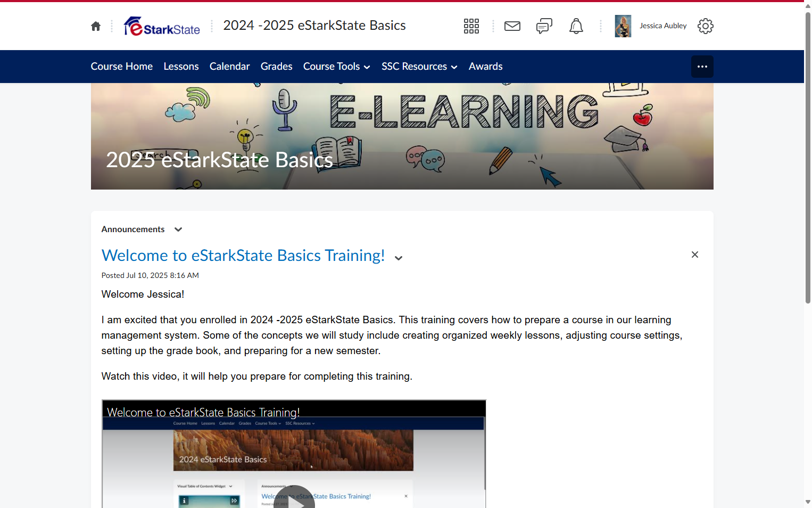Open the Grades nav item

point(277,67)
